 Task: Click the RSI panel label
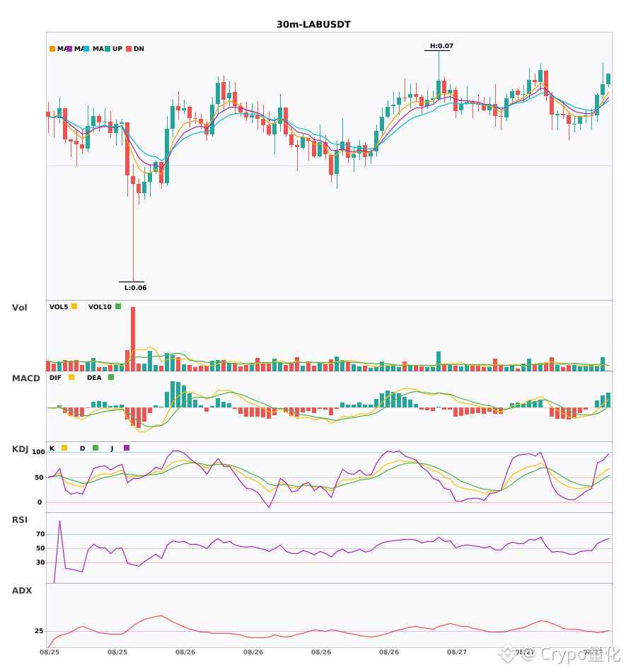(x=20, y=519)
